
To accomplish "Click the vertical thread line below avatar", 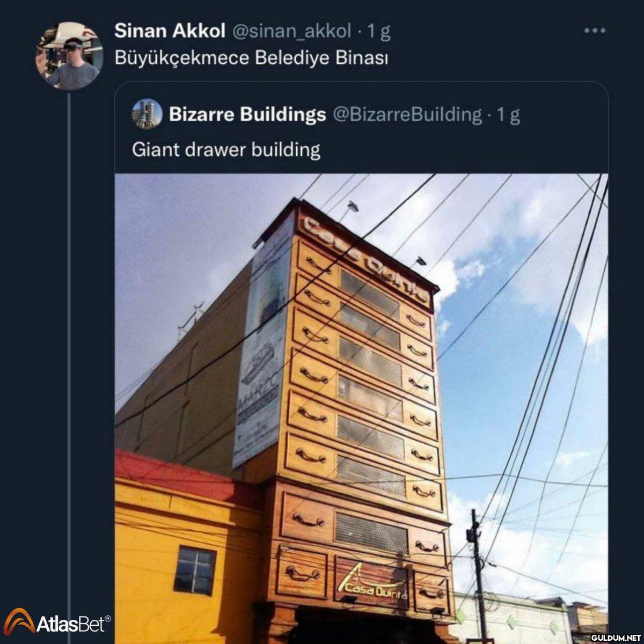I will pyautogui.click(x=69, y=322).
